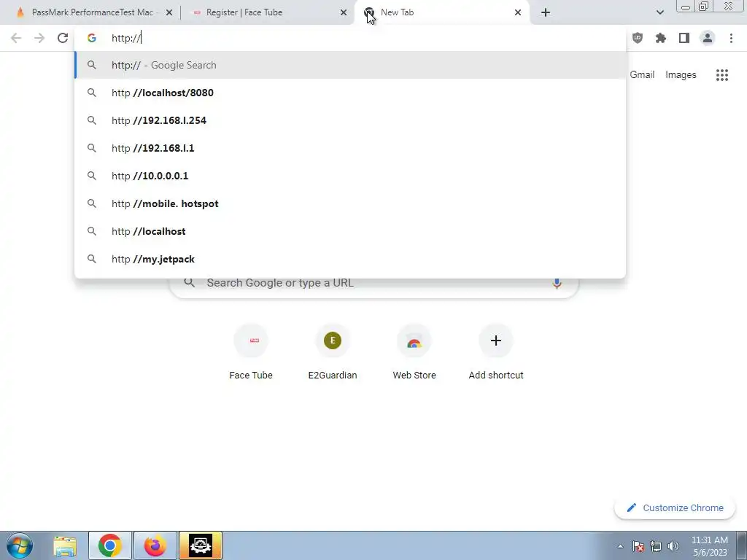
Task: Choose the http //mobile. hotspot suggestion
Action: point(350,204)
